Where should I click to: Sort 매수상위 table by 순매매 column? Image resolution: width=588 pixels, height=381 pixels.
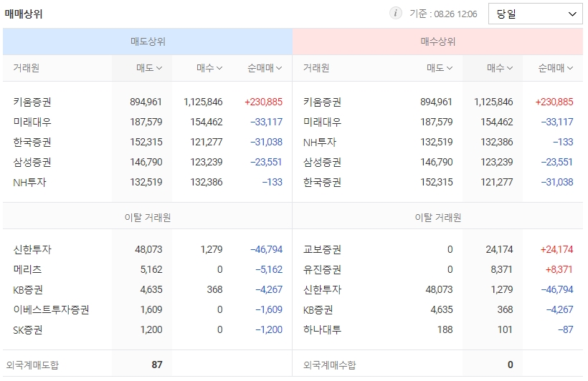pyautogui.click(x=556, y=68)
